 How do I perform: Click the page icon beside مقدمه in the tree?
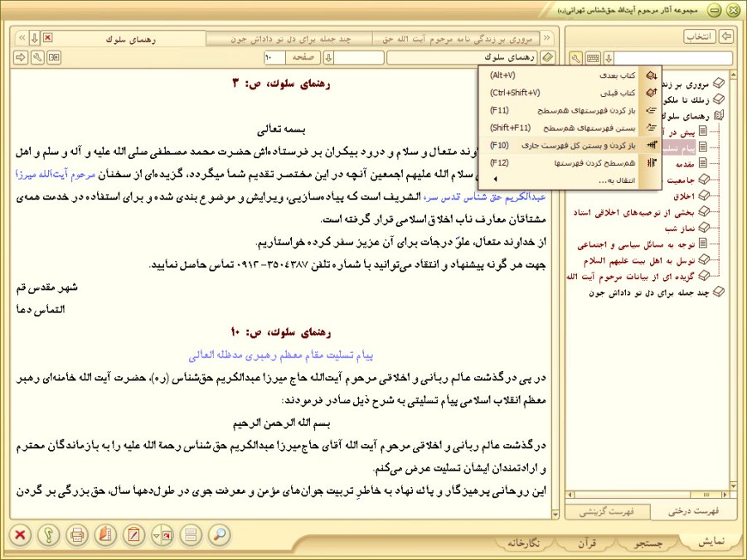pyautogui.click(x=703, y=163)
